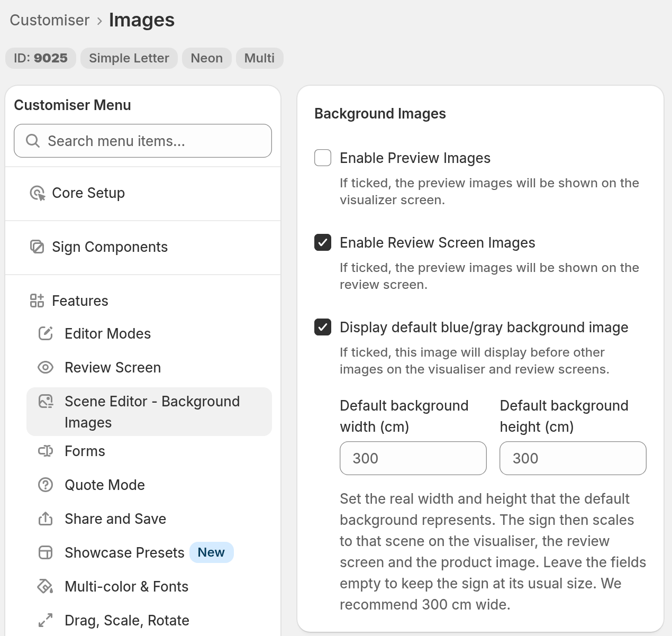Open the Review Screen settings
The width and height of the screenshot is (672, 636).
[149, 367]
